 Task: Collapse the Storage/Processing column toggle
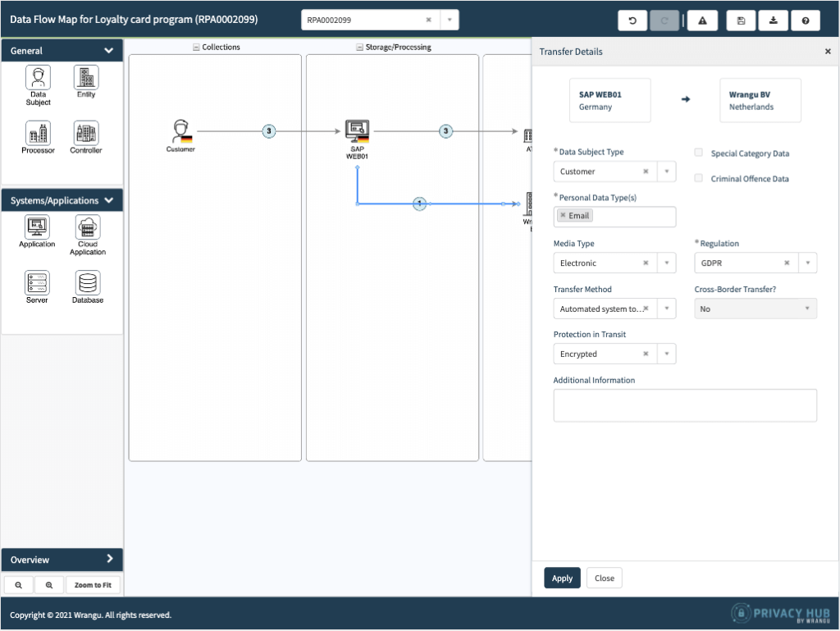click(x=359, y=47)
